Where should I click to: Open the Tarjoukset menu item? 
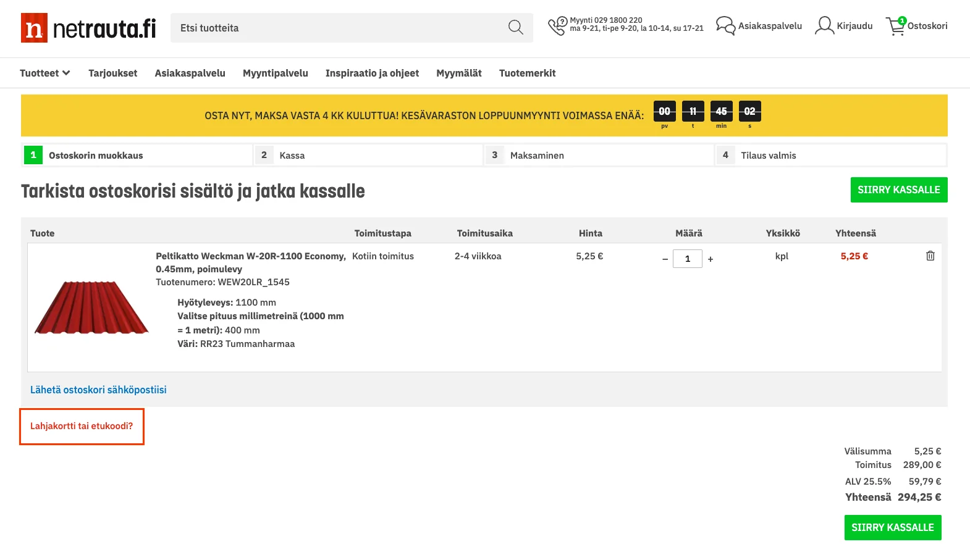[x=113, y=73]
